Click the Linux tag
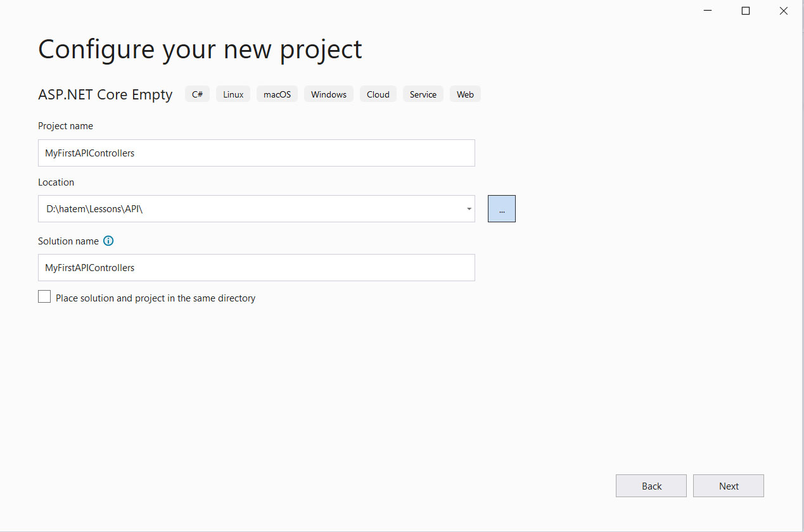 (x=233, y=94)
